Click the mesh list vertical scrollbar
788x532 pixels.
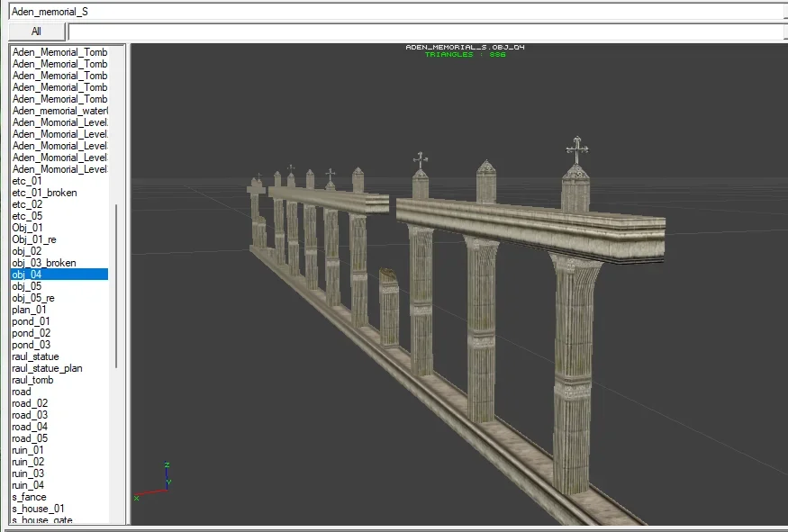click(116, 286)
